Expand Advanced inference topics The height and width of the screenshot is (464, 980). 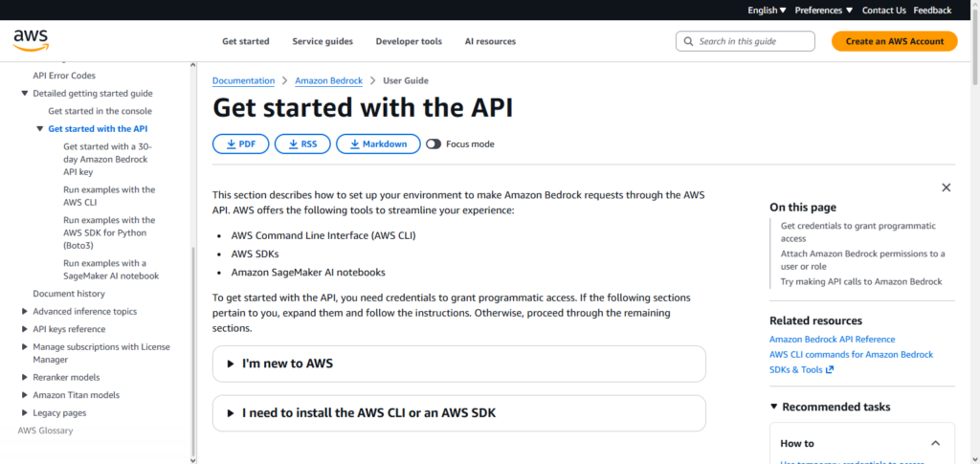(x=24, y=312)
